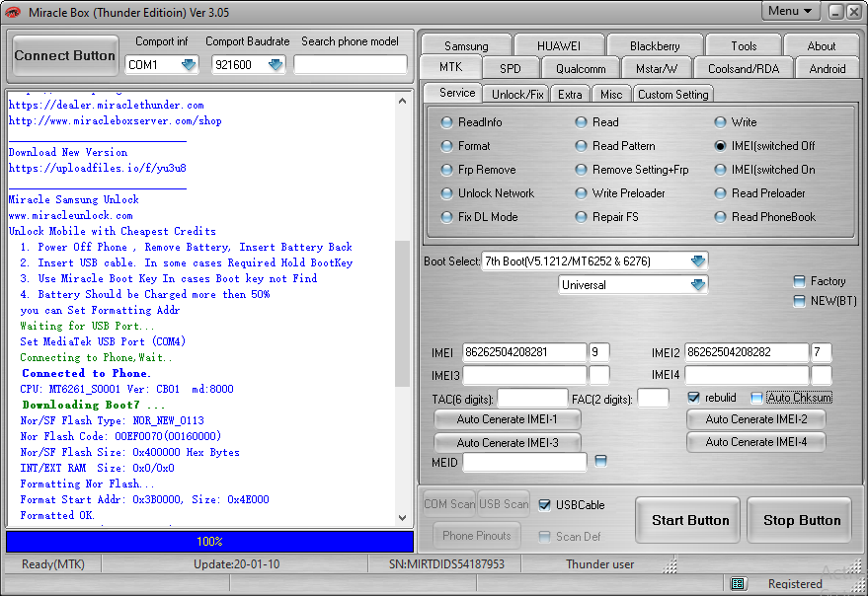The width and height of the screenshot is (868, 596).
Task: Open the About tab
Action: point(821,46)
